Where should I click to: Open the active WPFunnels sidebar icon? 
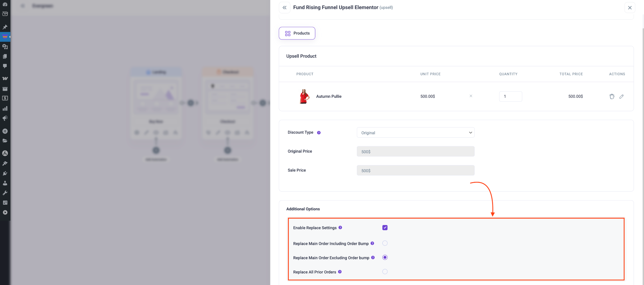(5, 37)
